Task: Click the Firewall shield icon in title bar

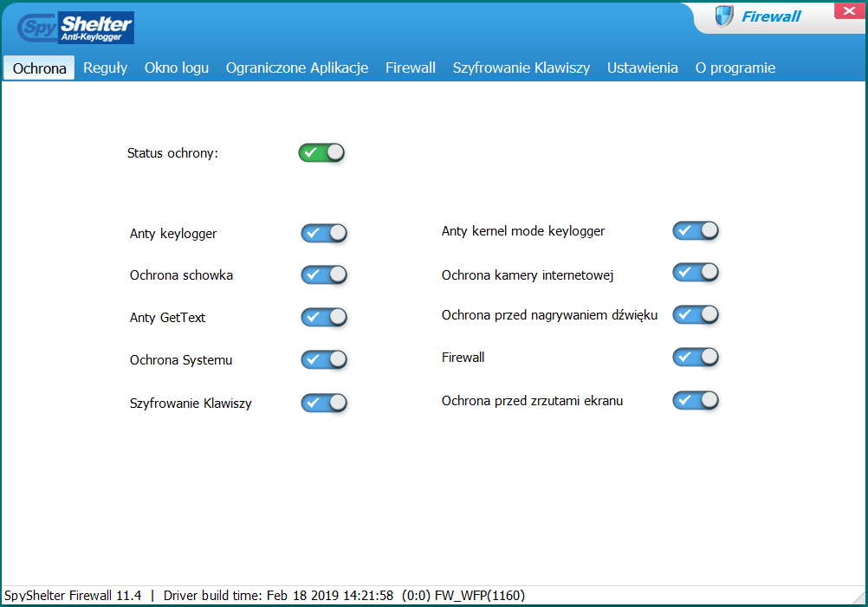Action: tap(723, 16)
